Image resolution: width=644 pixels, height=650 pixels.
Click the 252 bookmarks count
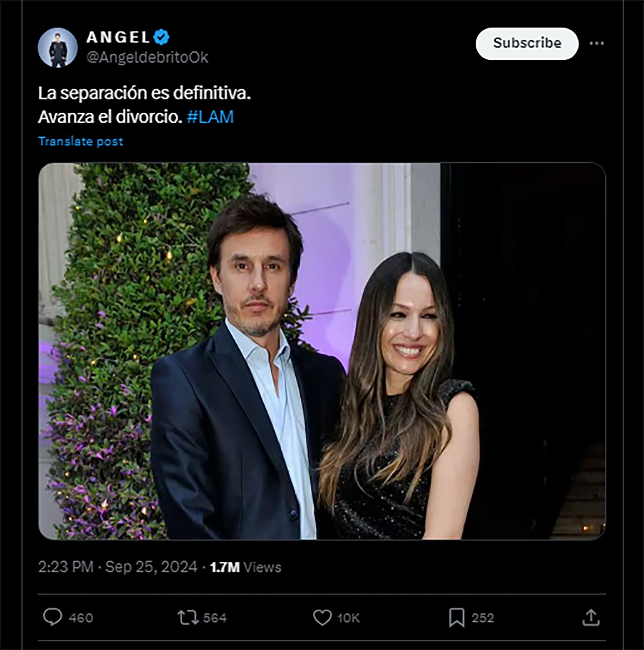coord(482,618)
